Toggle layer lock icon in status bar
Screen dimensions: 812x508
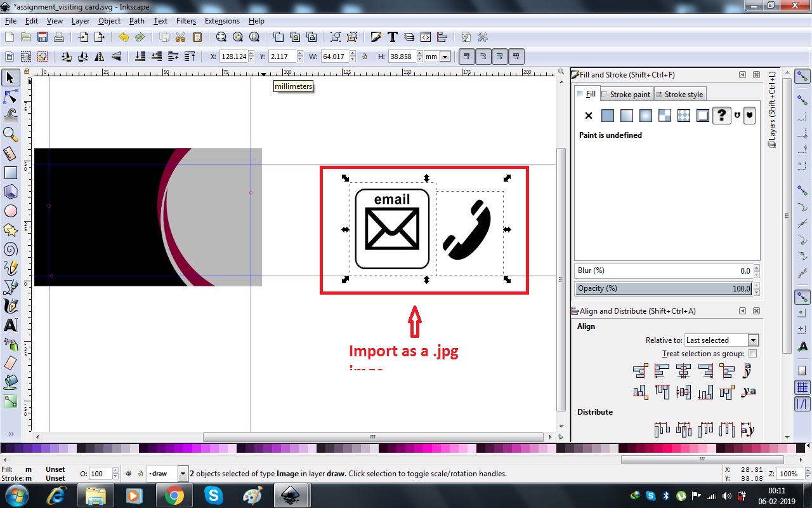(x=140, y=474)
